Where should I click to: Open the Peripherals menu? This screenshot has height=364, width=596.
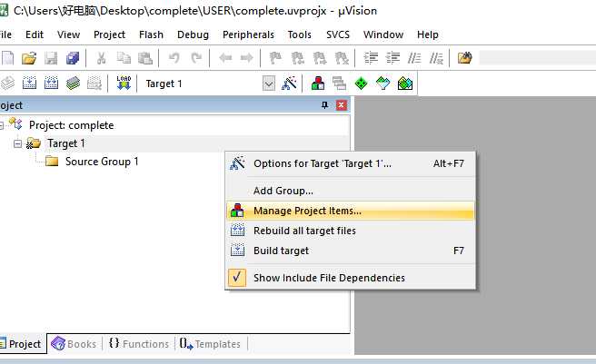coord(248,34)
